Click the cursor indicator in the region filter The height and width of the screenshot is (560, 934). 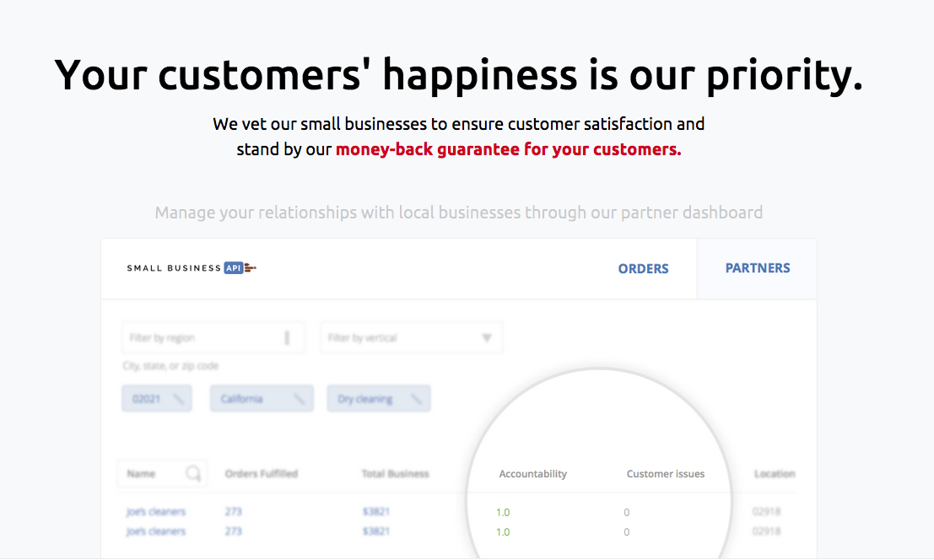(x=288, y=337)
